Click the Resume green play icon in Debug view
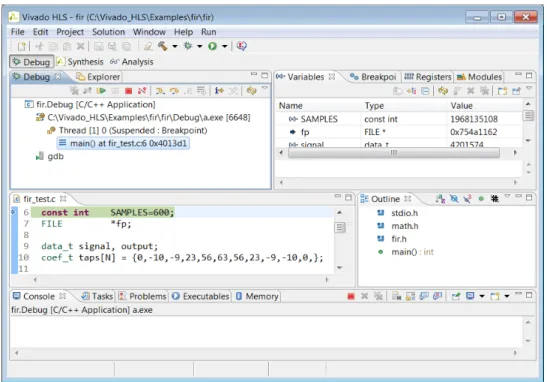The width and height of the screenshot is (547, 382). pyautogui.click(x=101, y=91)
